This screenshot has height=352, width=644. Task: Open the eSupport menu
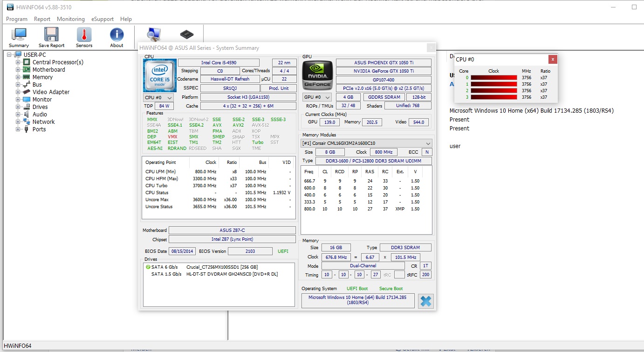(102, 19)
